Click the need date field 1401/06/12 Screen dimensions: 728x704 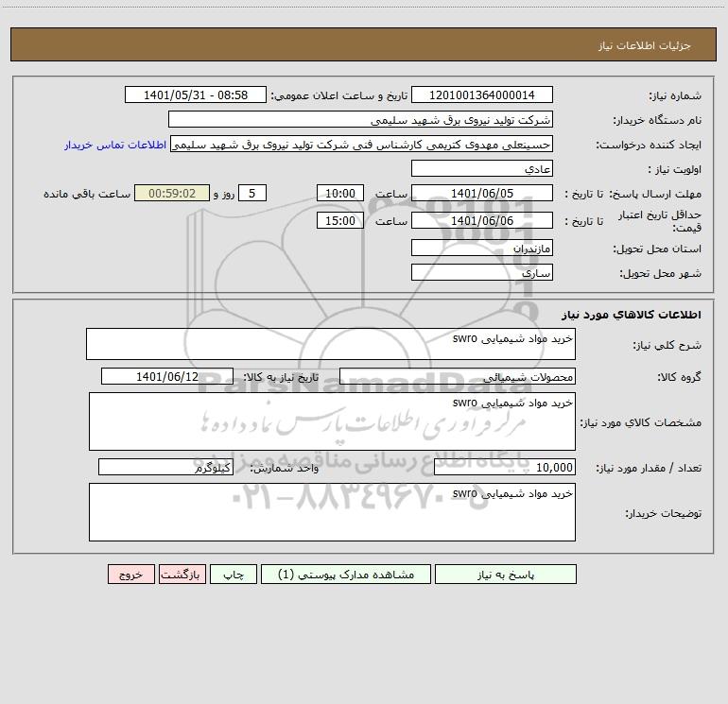tap(167, 376)
